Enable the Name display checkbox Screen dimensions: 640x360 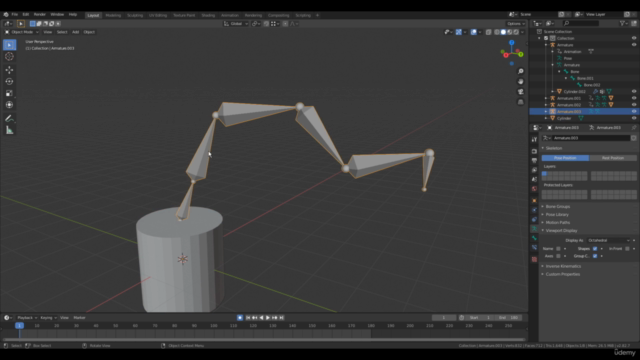click(558, 249)
